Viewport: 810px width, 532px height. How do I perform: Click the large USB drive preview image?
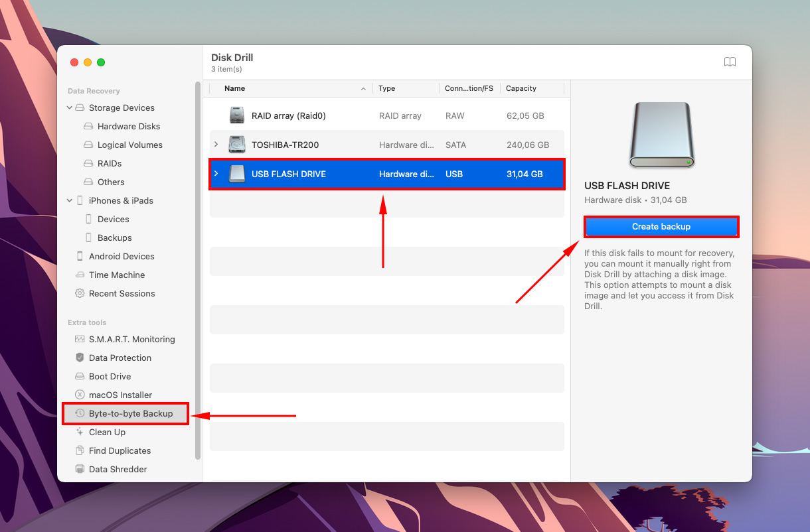(x=661, y=135)
